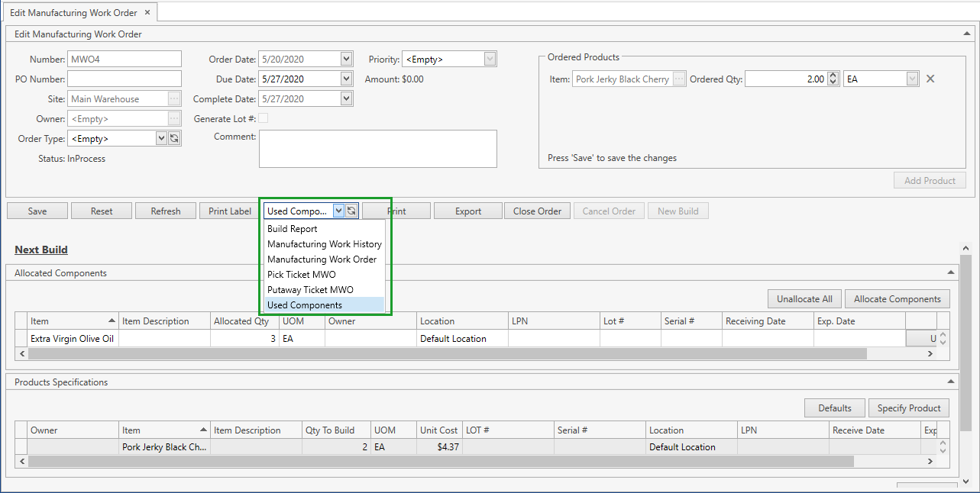
Task: Open the Site lookup ellipsis button
Action: coord(174,98)
